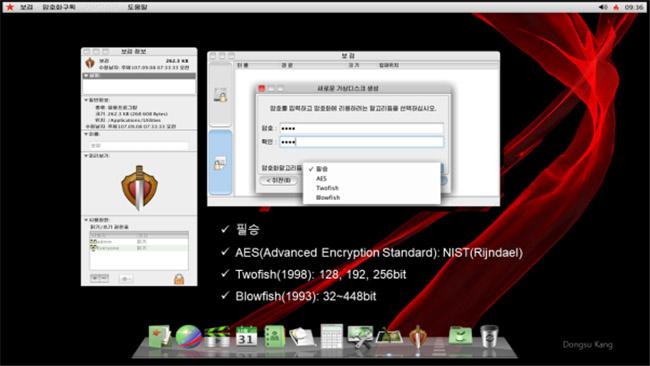The image size is (650, 366).
Task: Open the calculator icon in the dock
Action: click(332, 336)
